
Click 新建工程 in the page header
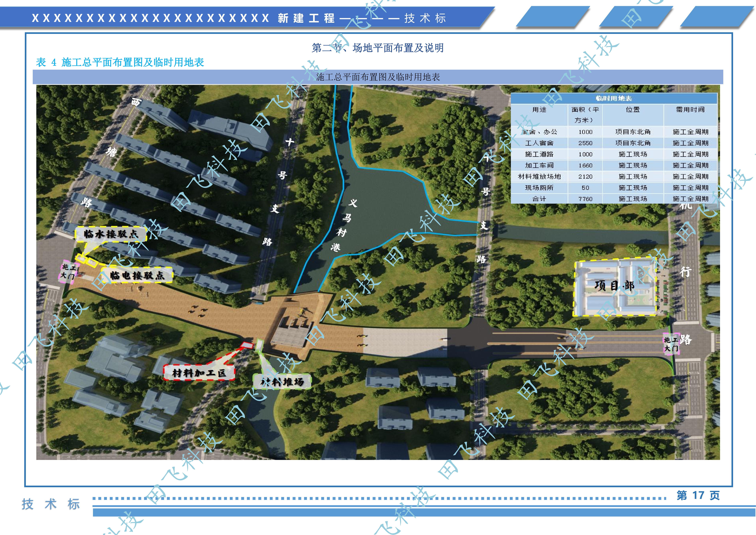point(306,18)
